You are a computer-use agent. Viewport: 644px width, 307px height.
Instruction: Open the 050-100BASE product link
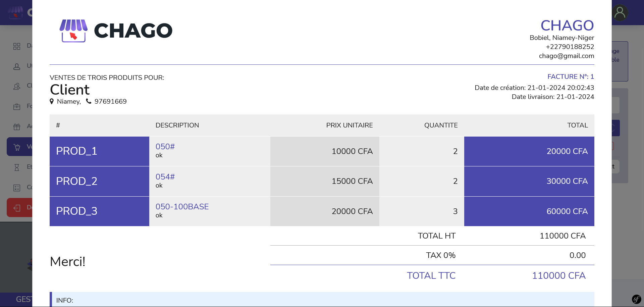tap(182, 207)
